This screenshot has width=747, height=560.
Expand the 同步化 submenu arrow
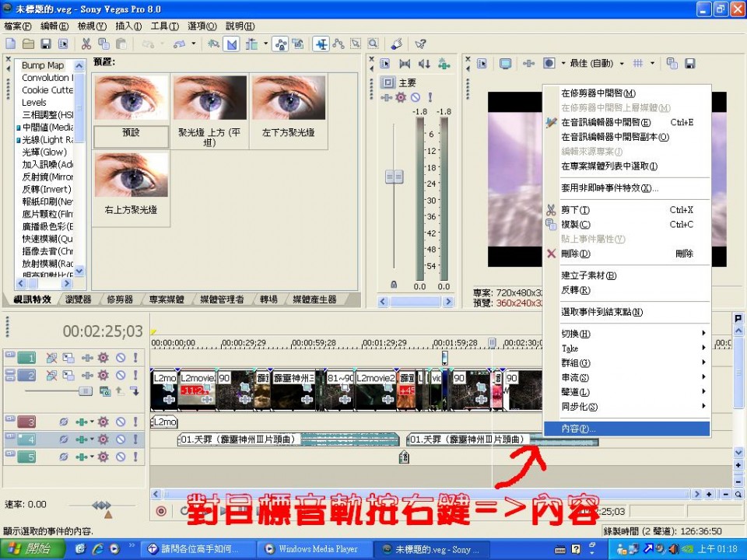click(x=703, y=406)
